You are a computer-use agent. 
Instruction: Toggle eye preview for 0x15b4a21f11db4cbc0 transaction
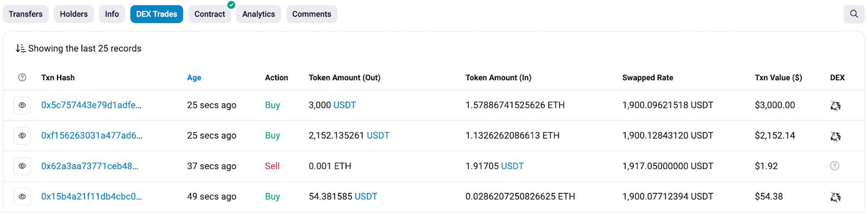pyautogui.click(x=22, y=196)
